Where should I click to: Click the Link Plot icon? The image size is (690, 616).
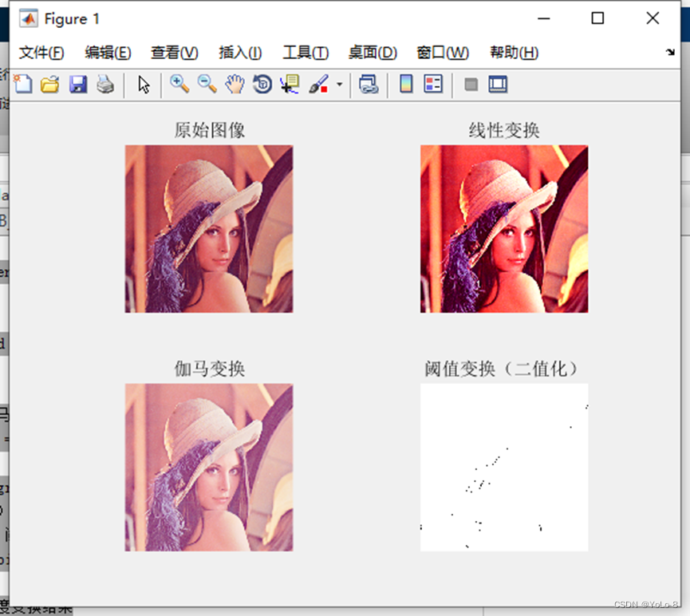coord(369,84)
